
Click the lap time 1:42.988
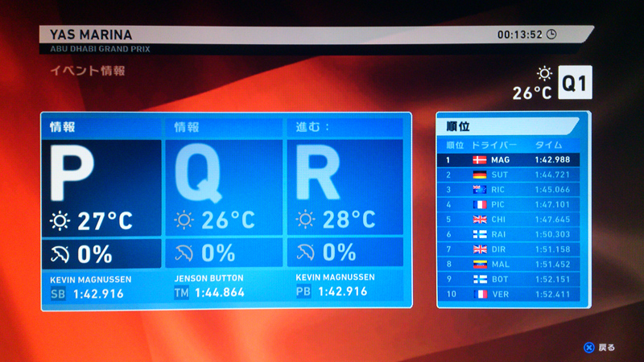tap(552, 159)
